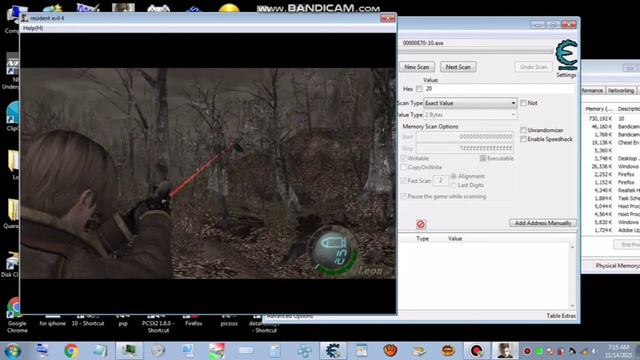
Task: Open Bandicam red record taskbar icon
Action: [476, 351]
